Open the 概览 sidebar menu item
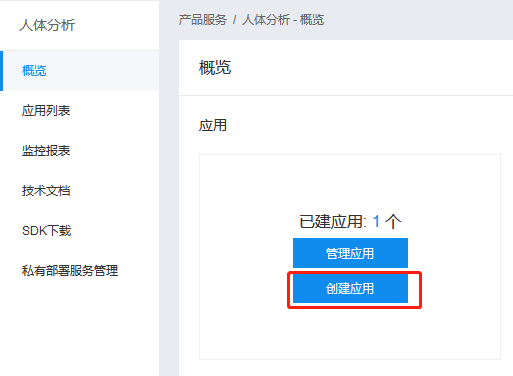This screenshot has height=376, width=513. [79, 71]
